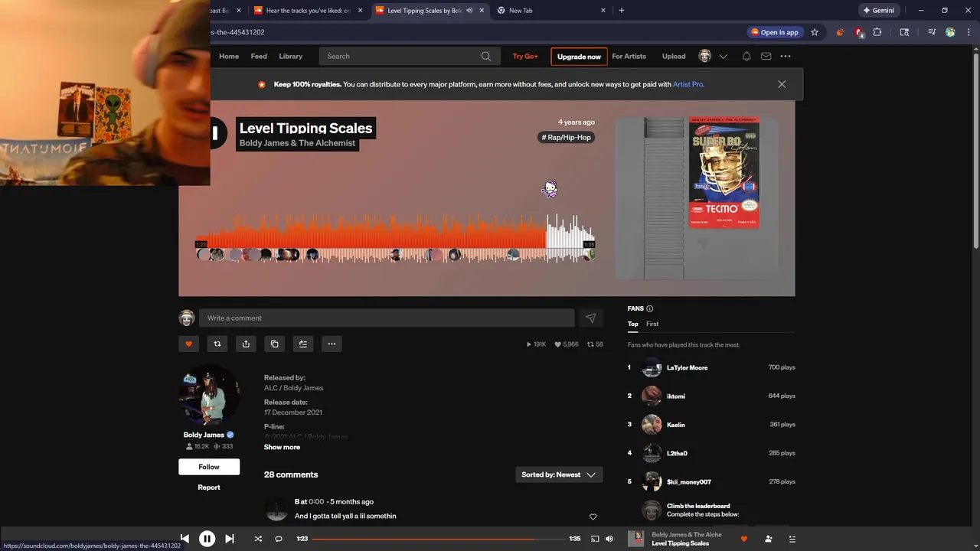Seek in the bottom player progress bar

[437, 539]
